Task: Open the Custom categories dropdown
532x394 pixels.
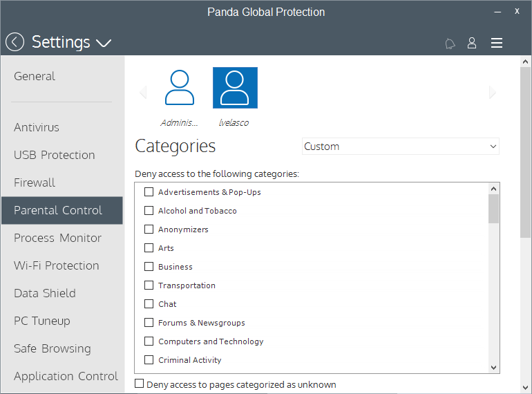Action: point(400,147)
